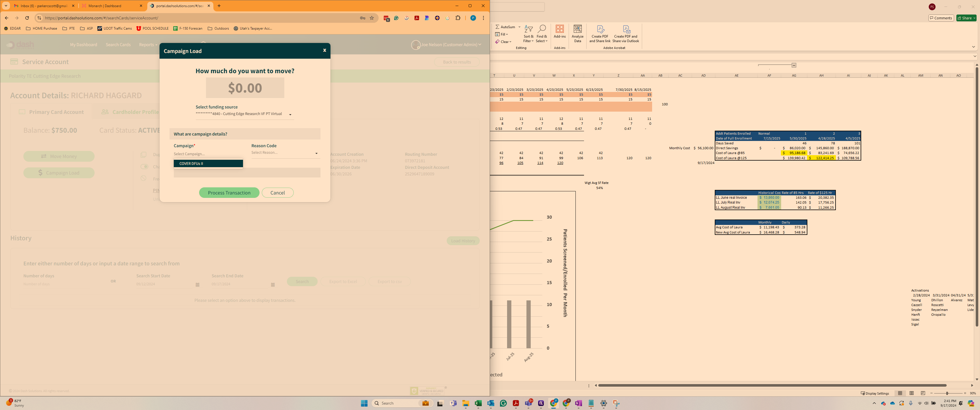Open Find & Select in Excel
The image size is (980, 410).
[x=541, y=34]
